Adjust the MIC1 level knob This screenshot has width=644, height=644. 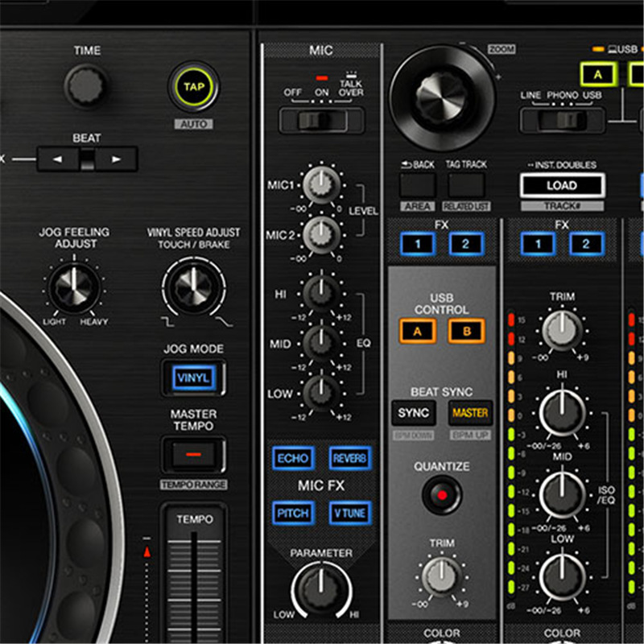click(x=321, y=184)
